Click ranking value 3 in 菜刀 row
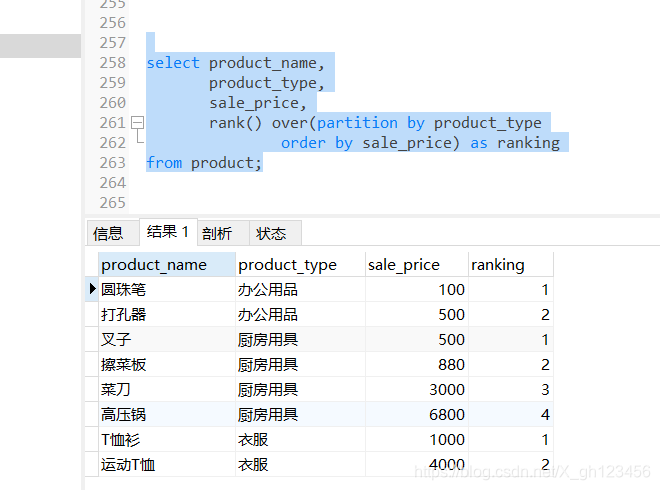This screenshot has height=490, width=660. pos(511,389)
